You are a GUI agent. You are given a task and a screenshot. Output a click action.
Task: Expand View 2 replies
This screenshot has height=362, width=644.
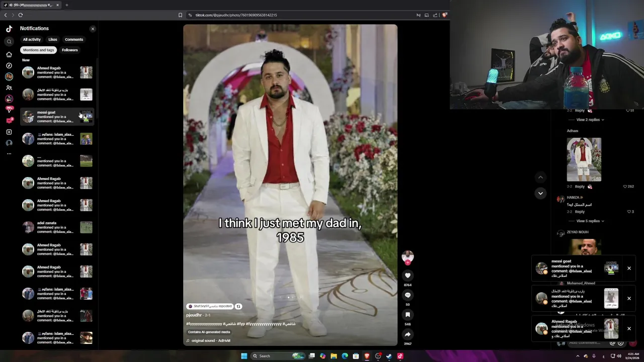tap(590, 120)
